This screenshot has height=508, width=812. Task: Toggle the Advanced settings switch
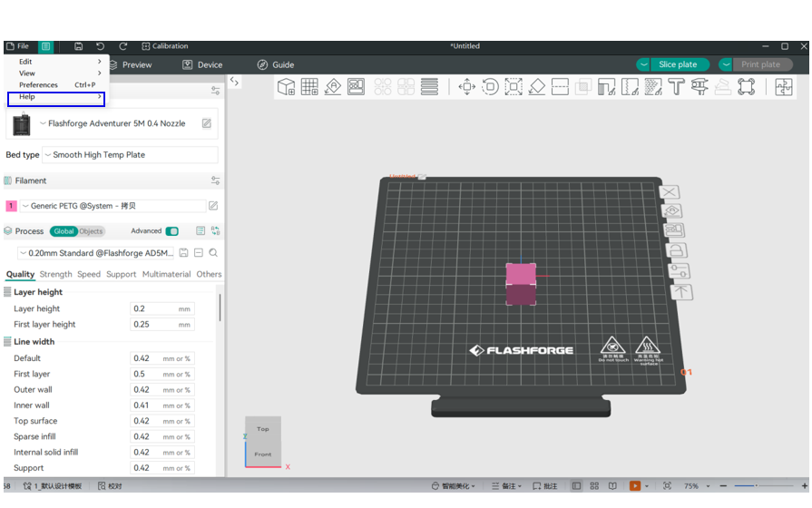172,231
